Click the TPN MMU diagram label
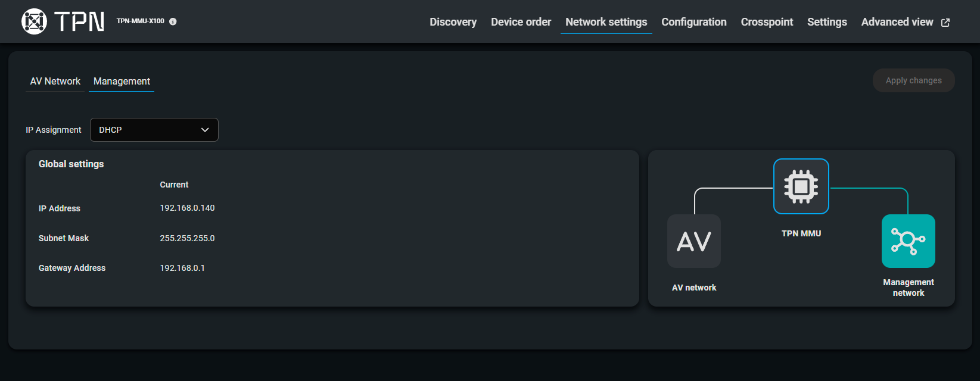The width and height of the screenshot is (980, 381). coord(801,233)
